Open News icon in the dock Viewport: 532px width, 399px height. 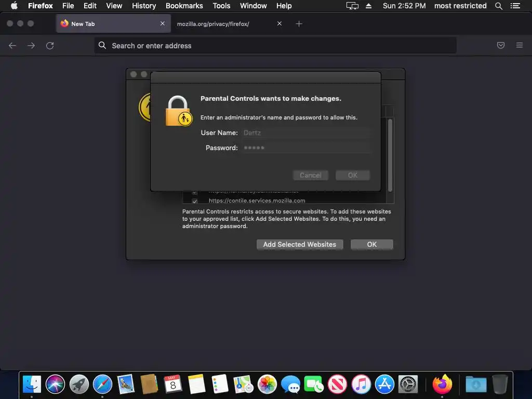tap(337, 384)
